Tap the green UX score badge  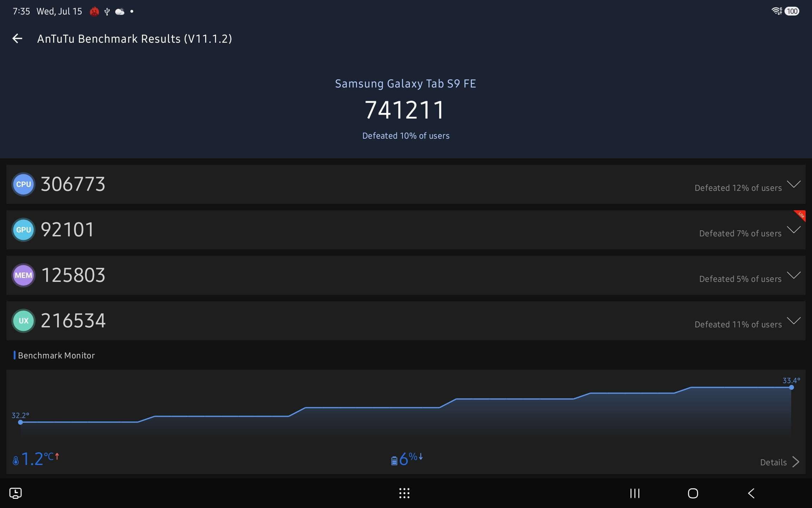tap(24, 321)
